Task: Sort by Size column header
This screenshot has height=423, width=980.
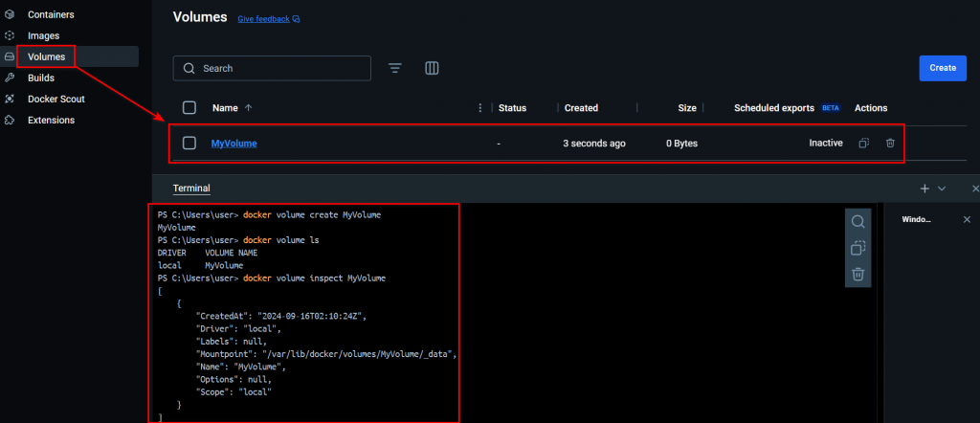Action: [687, 107]
